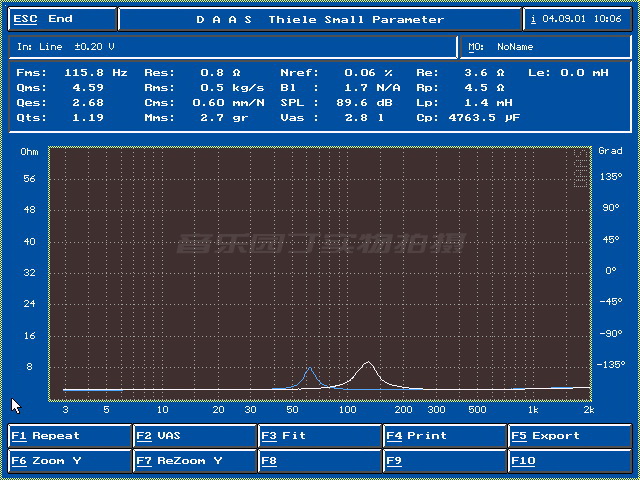
Task: Select the Fms 115.8 Hz value
Action: [96, 73]
